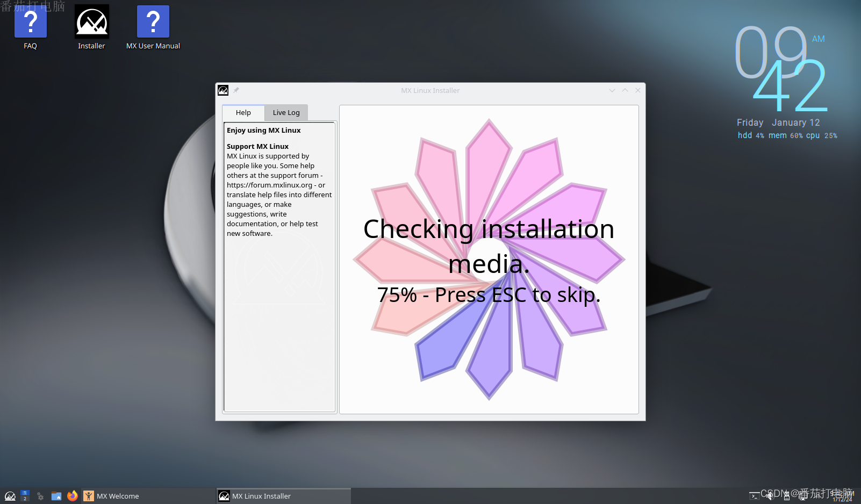The height and width of the screenshot is (504, 861).
Task: Click the USB device tray icon
Action: (x=787, y=496)
